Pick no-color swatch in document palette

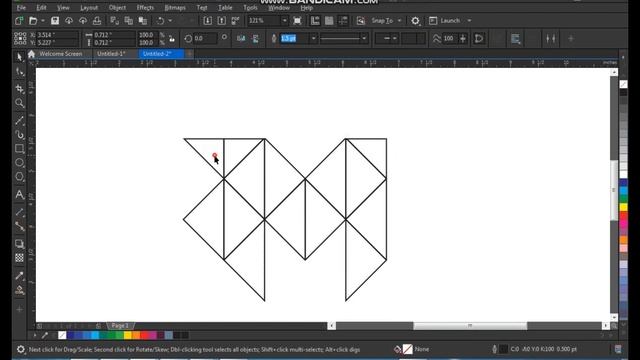tap(62, 336)
